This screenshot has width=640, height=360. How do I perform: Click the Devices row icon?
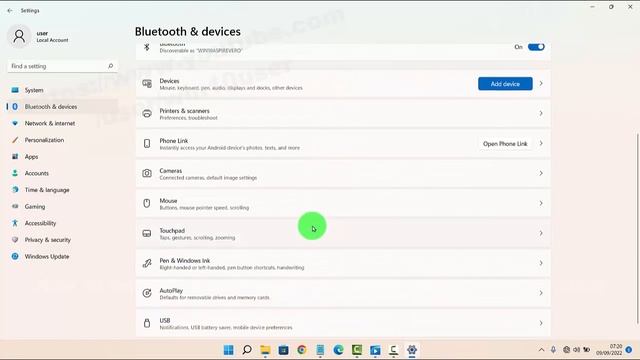coord(147,84)
